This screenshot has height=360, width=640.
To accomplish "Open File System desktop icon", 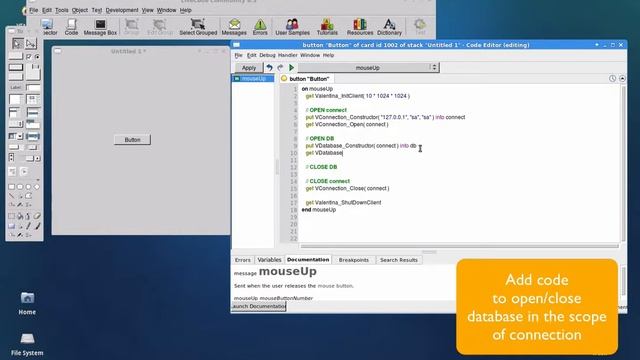I will click(27, 344).
